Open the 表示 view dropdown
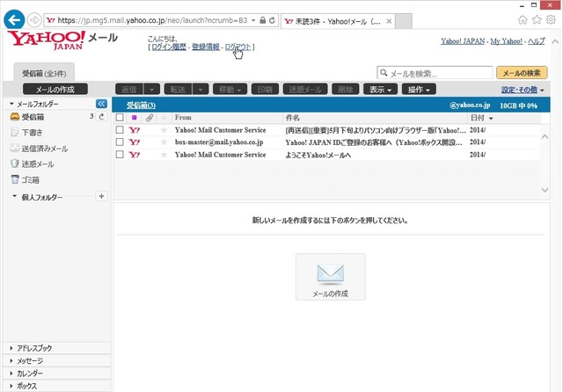This screenshot has width=563, height=392. pyautogui.click(x=380, y=90)
